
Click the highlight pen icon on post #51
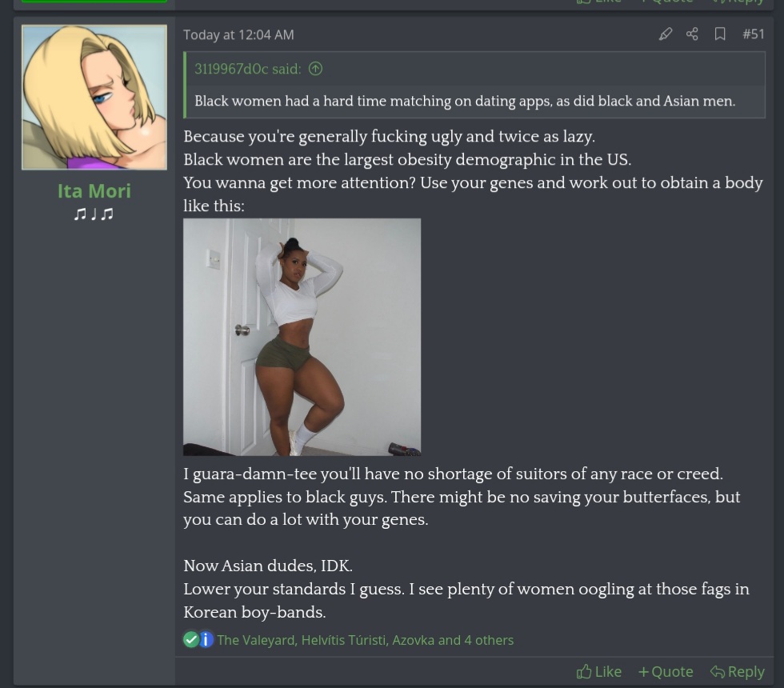(x=665, y=34)
